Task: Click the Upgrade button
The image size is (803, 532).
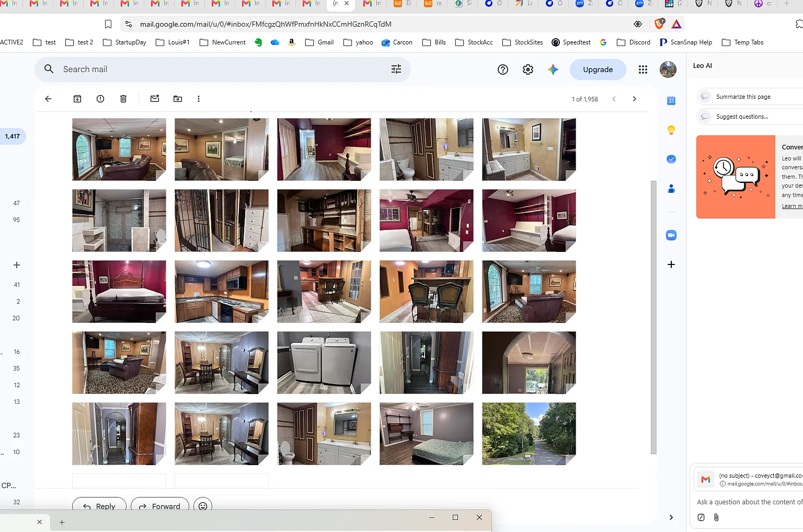Action: pyautogui.click(x=598, y=70)
